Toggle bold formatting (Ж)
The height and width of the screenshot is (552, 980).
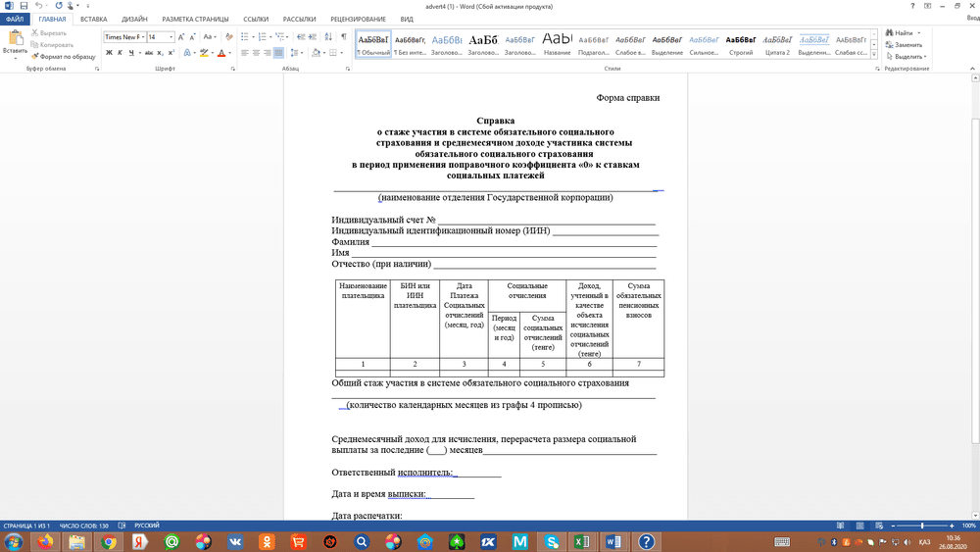(109, 53)
